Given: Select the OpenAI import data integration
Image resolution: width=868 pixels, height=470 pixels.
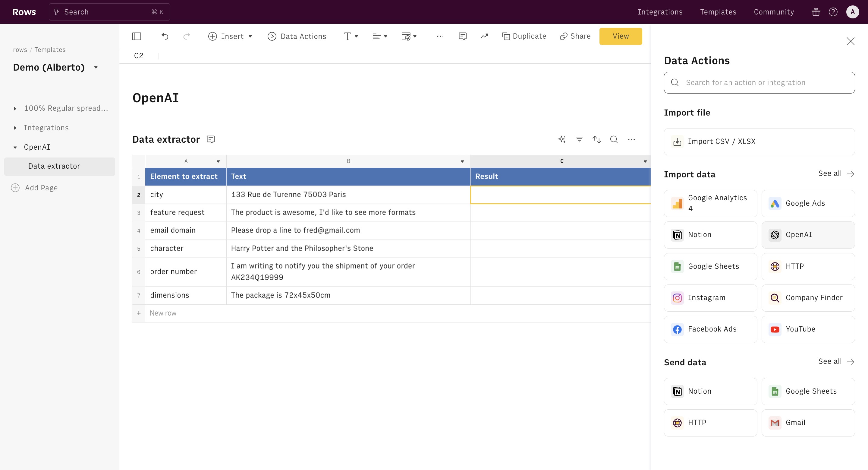Looking at the screenshot, I should click(x=808, y=235).
